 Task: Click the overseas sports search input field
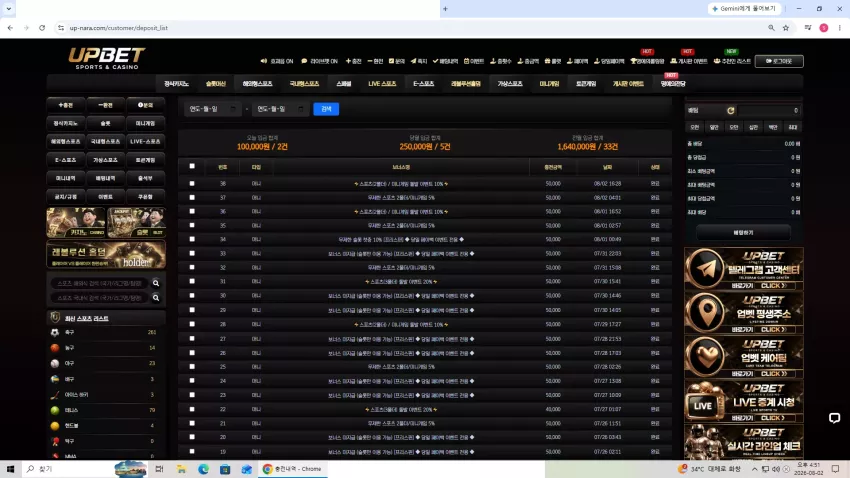[100, 283]
